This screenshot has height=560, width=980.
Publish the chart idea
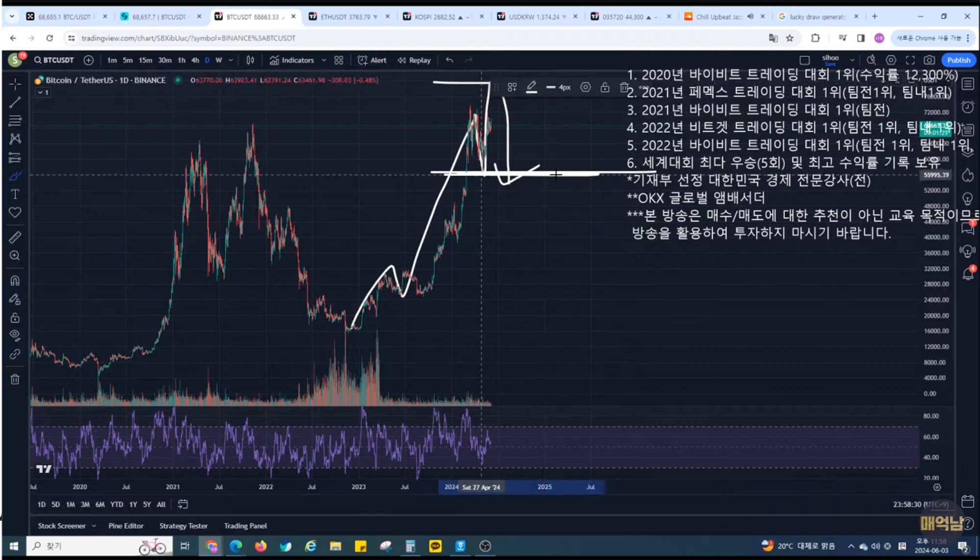[958, 60]
